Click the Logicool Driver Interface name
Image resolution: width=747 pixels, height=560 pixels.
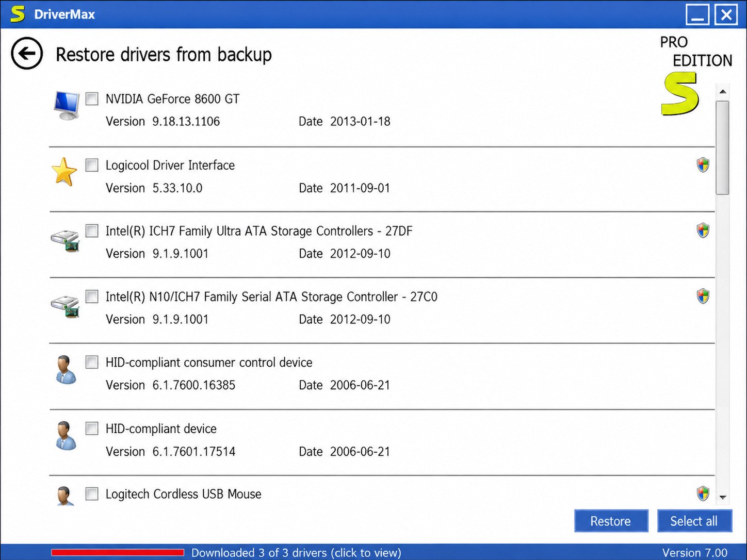pos(170,165)
